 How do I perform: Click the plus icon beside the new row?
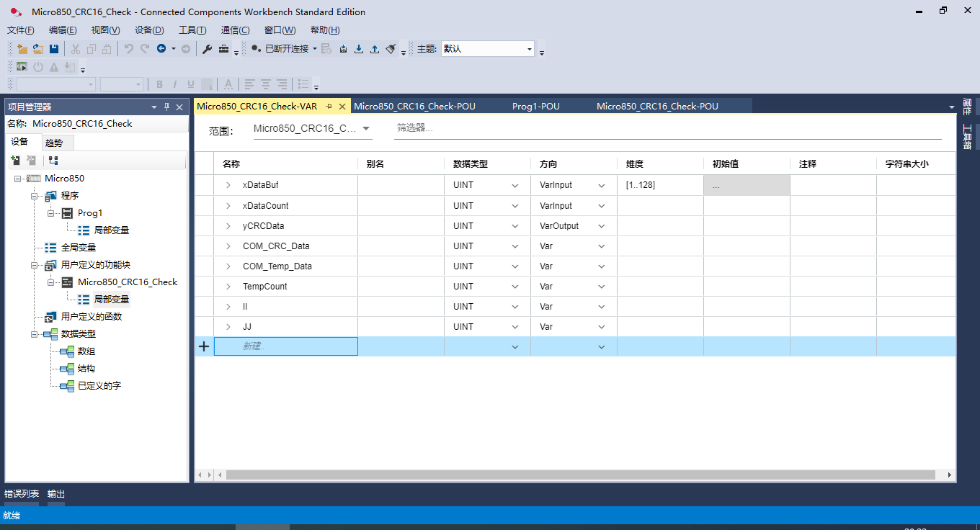click(204, 346)
